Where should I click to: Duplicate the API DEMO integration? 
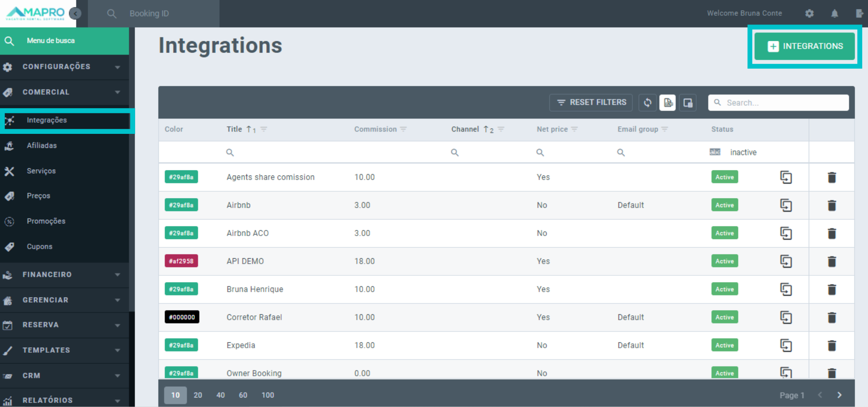pyautogui.click(x=786, y=261)
